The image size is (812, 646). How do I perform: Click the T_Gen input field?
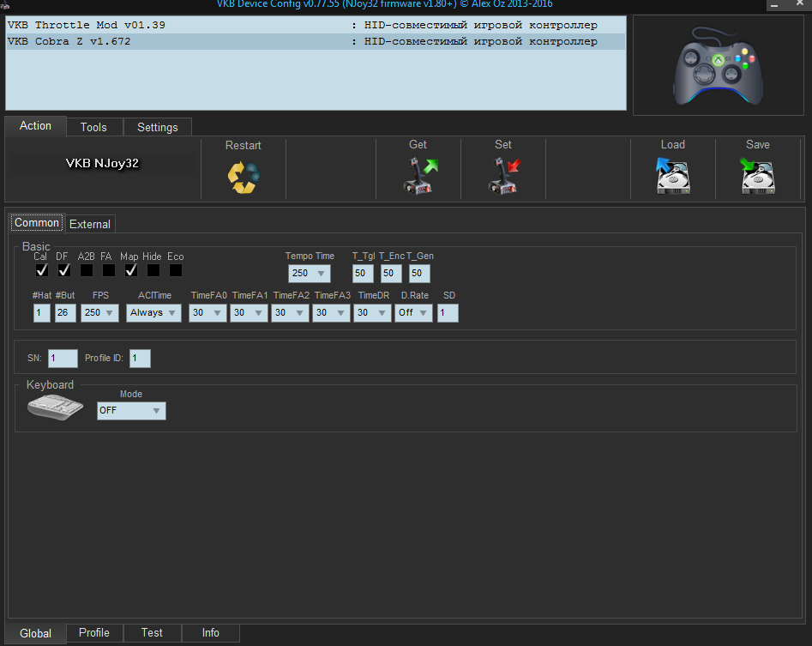coord(419,274)
